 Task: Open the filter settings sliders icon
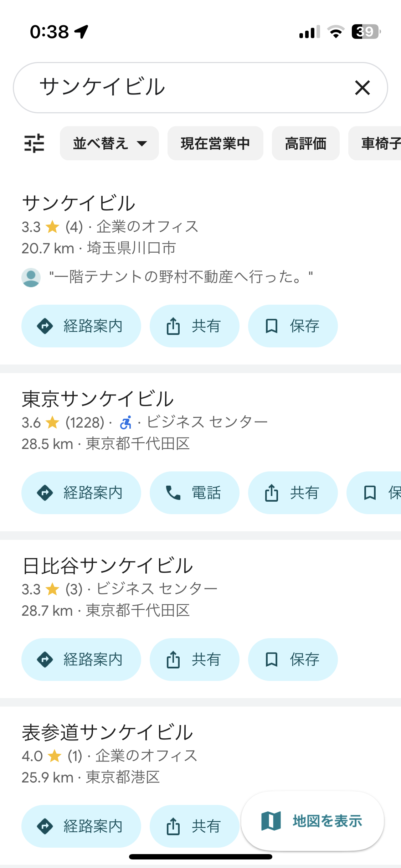(x=34, y=143)
